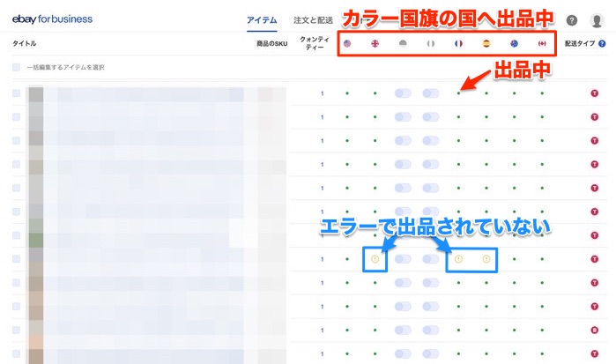
Task: Click the info icon beside 配送タイプ
Action: pos(602,43)
